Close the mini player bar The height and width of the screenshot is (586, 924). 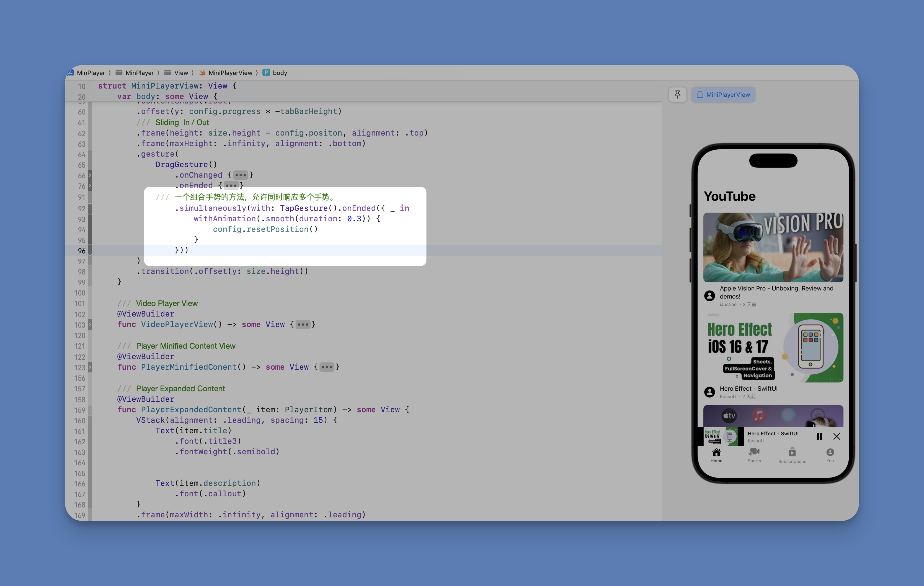[x=837, y=436]
